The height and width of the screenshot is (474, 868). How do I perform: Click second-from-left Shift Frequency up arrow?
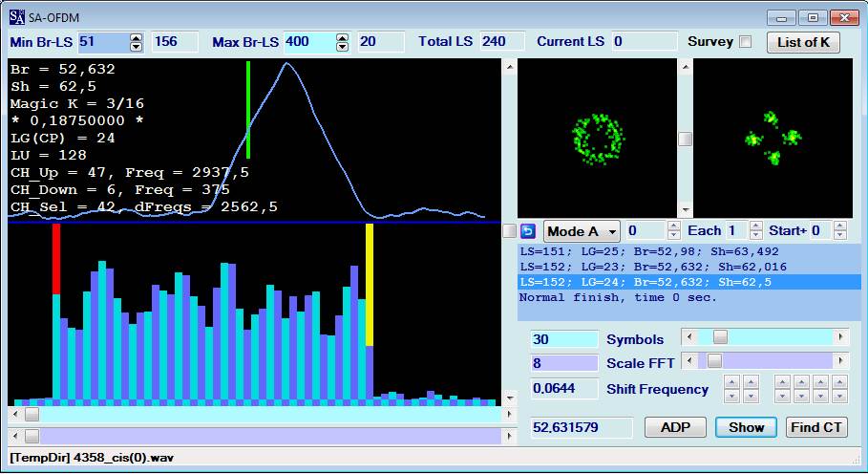(752, 382)
